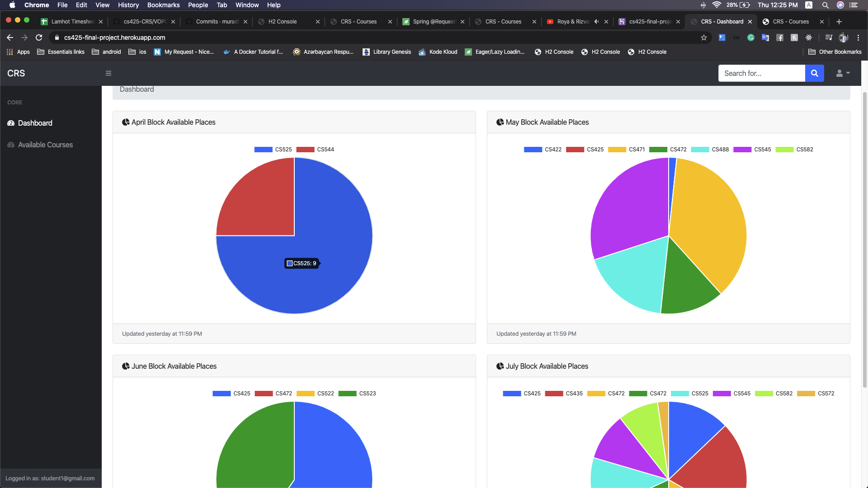Click the browser reload icon

pyautogui.click(x=39, y=38)
